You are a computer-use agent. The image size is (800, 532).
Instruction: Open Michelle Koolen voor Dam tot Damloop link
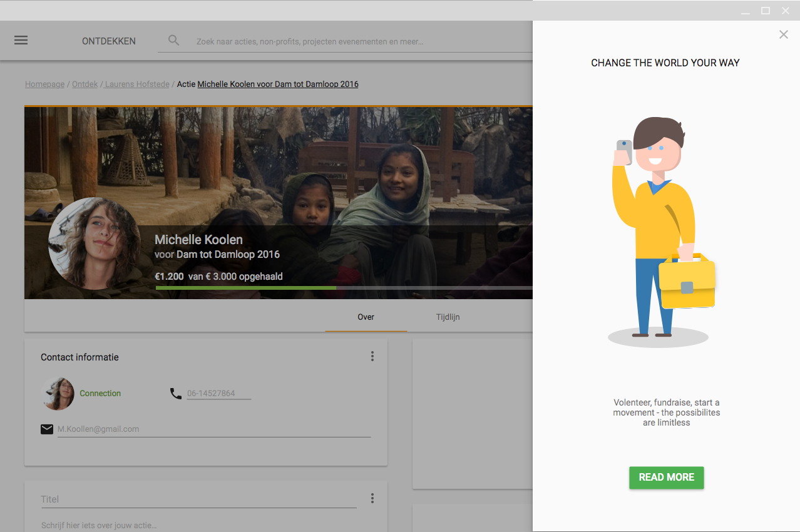[x=278, y=84]
